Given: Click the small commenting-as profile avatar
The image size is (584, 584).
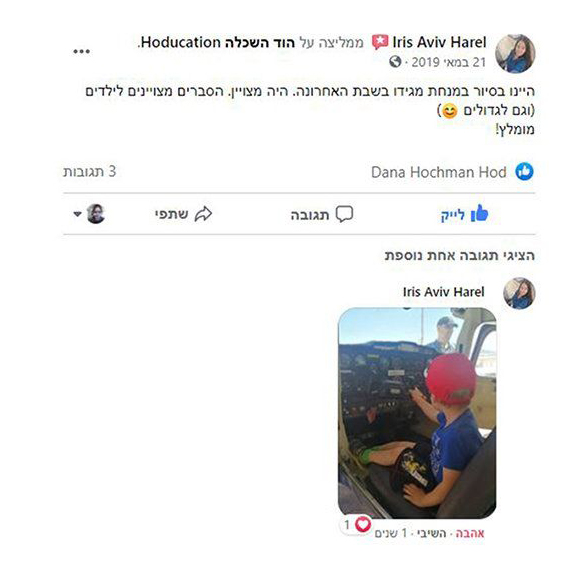Looking at the screenshot, I should (96, 214).
